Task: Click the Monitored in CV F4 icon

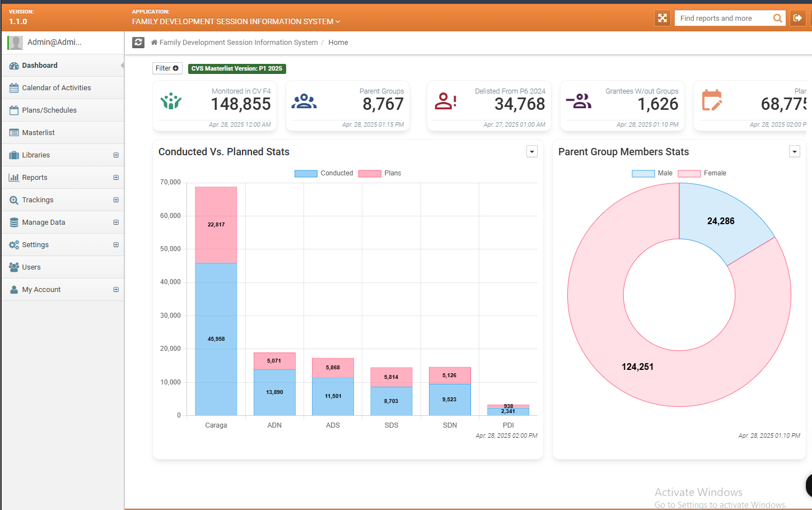Action: coord(171,101)
